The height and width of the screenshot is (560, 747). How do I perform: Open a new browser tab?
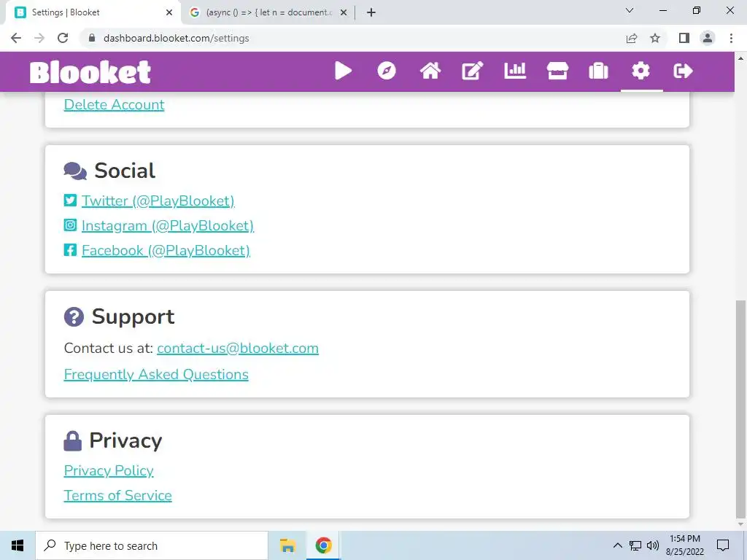point(371,13)
